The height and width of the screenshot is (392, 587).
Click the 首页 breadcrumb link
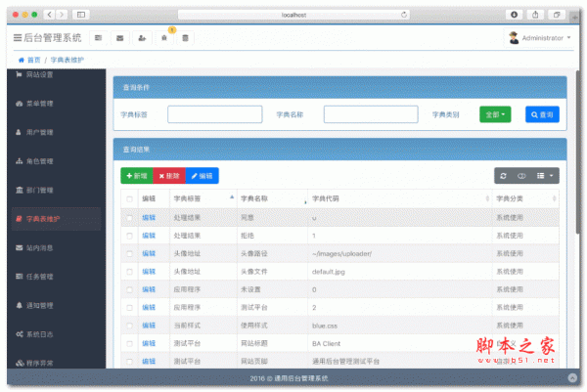(x=33, y=60)
